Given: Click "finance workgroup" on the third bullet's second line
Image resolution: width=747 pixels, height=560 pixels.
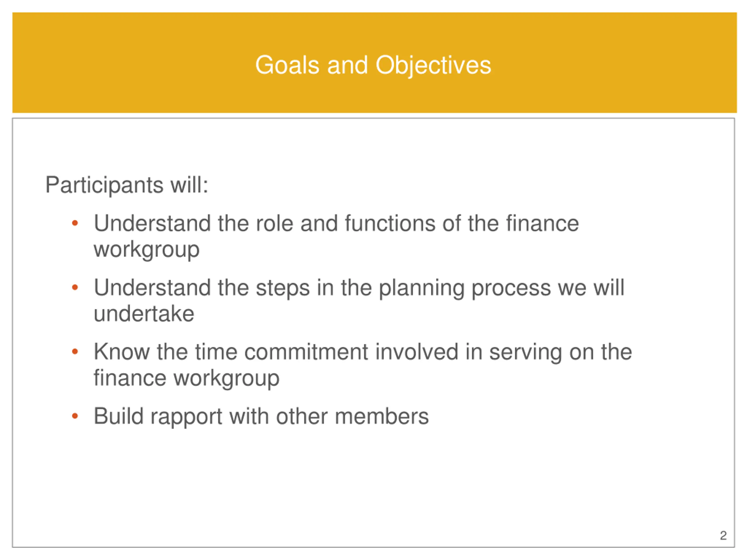Looking at the screenshot, I should 186,378.
